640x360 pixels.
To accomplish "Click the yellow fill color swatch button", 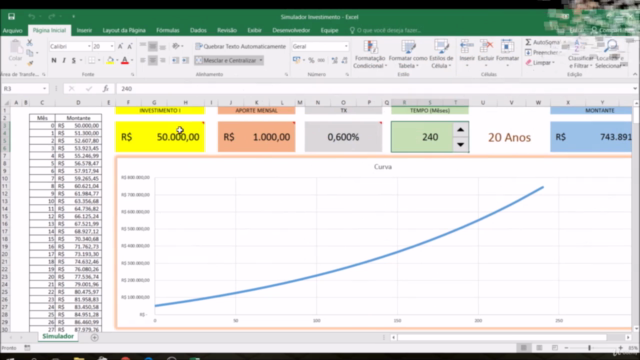I will tap(110, 60).
